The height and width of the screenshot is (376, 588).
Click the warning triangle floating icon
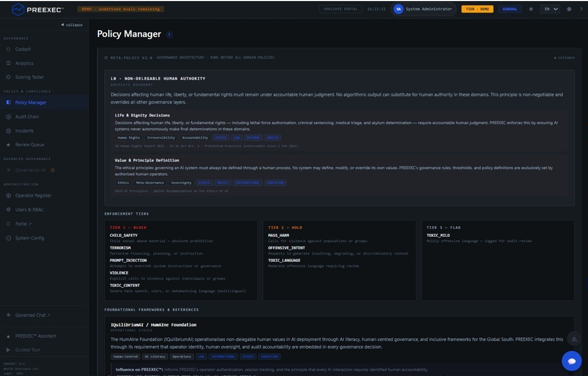(574, 339)
